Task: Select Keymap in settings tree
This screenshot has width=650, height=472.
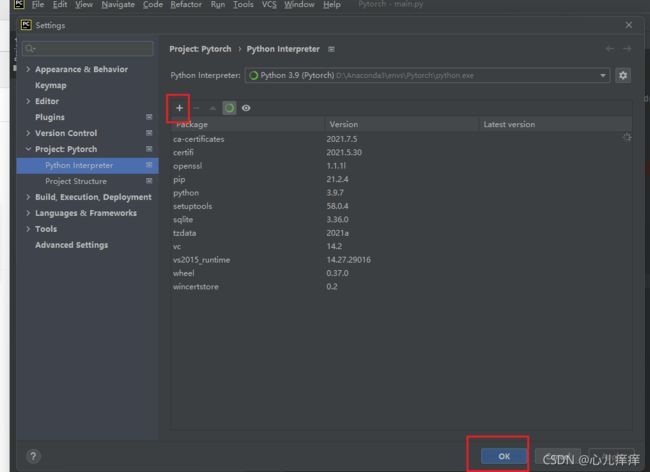Action: point(51,85)
